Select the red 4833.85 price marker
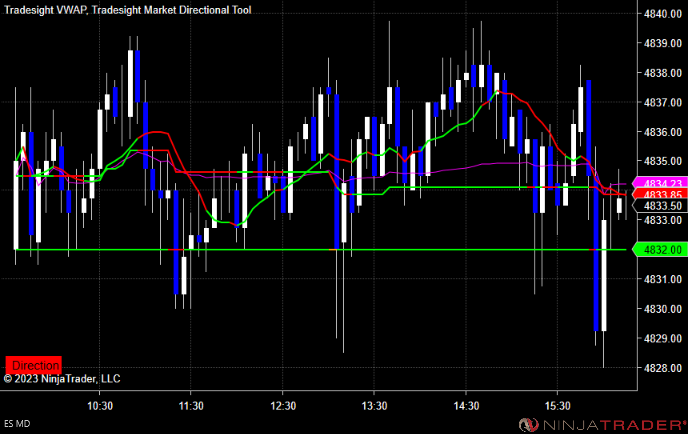The width and height of the screenshot is (688, 434). [659, 194]
